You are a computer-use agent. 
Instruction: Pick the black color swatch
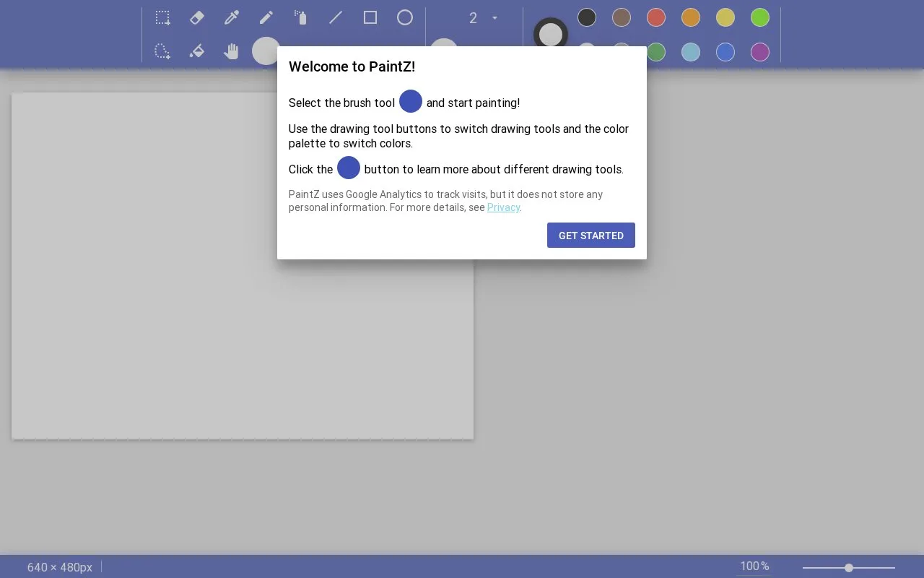(587, 17)
